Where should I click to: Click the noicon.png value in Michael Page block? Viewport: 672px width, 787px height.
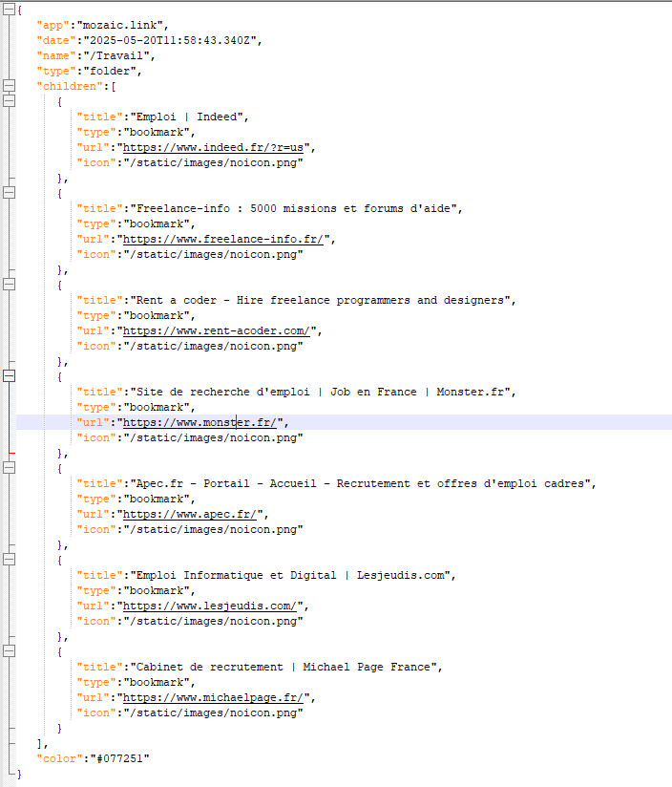point(213,713)
